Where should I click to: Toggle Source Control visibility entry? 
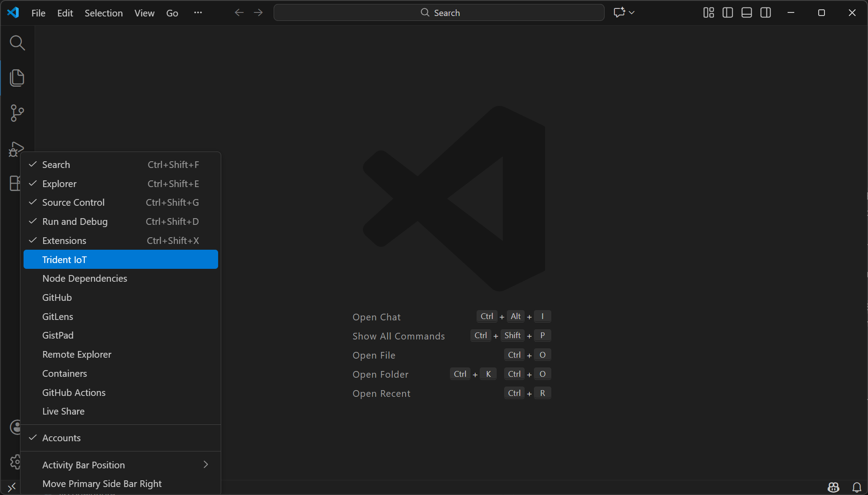(121, 202)
